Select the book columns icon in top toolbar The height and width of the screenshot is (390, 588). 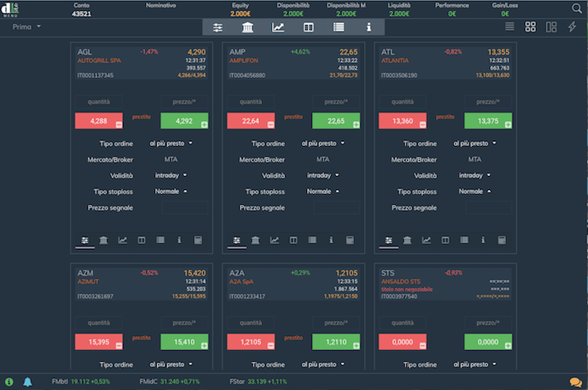(x=309, y=27)
